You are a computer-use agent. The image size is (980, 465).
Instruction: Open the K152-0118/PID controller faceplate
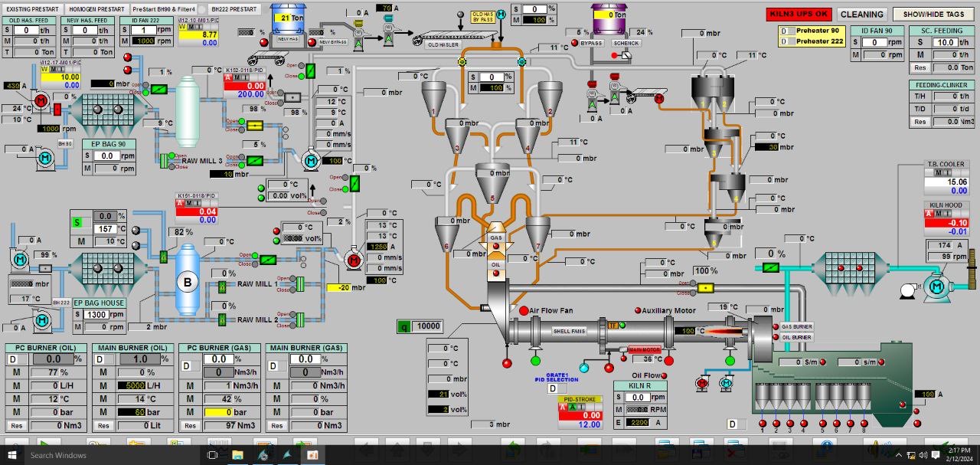[x=243, y=81]
